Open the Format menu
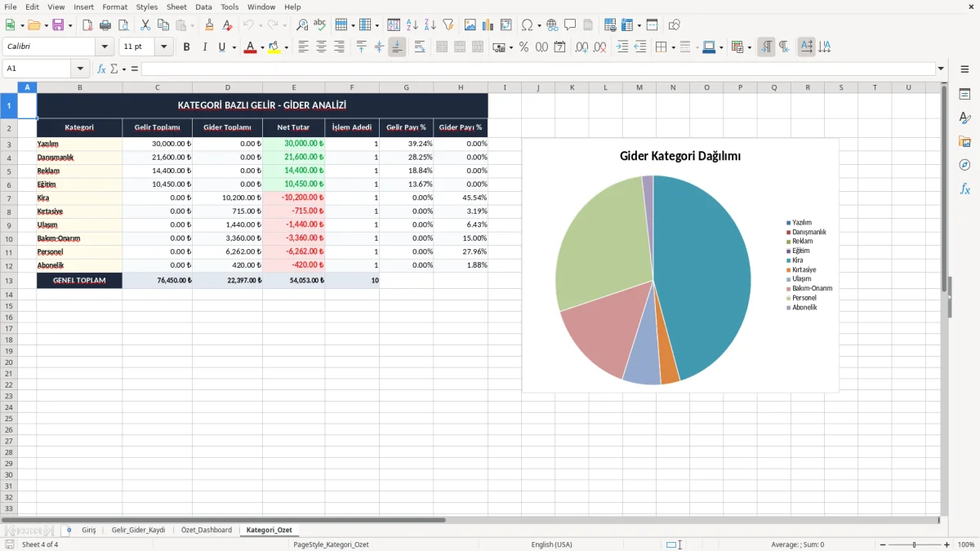This screenshot has width=980, height=551. pos(115,7)
